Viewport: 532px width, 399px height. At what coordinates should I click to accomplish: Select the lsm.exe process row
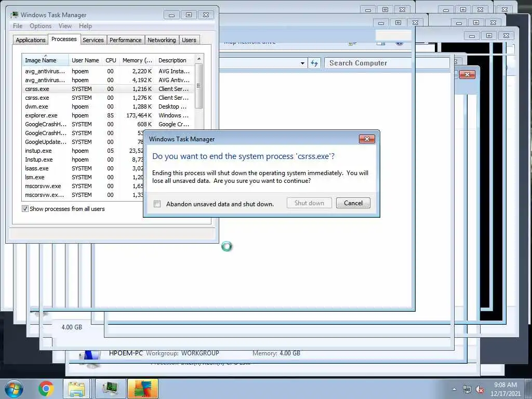tap(83, 177)
